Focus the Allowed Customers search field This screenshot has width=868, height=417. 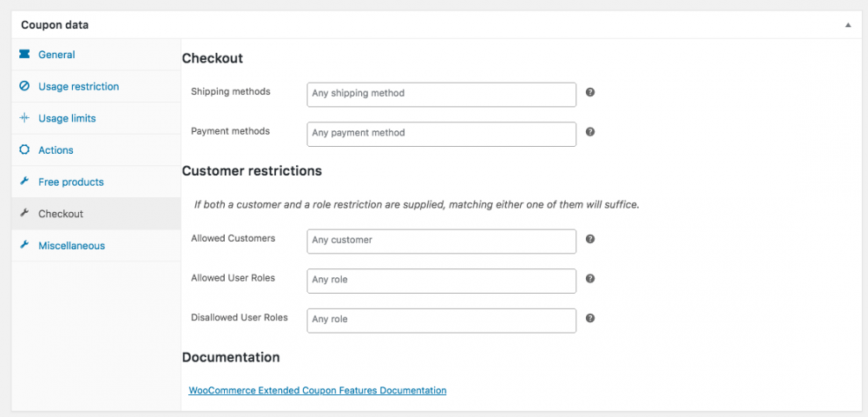point(441,241)
